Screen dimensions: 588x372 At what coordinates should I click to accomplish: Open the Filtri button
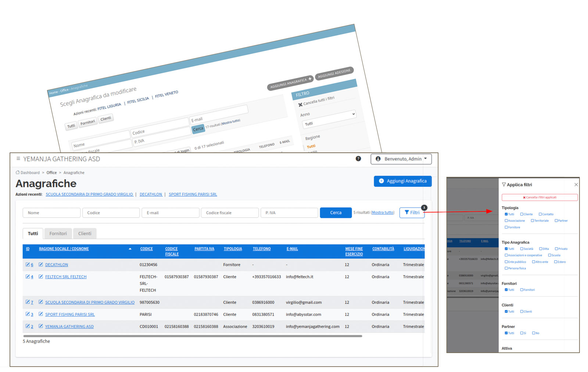(412, 212)
